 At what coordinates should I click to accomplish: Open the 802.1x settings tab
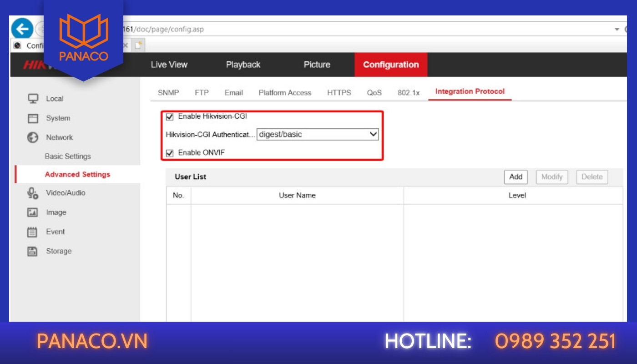[409, 92]
